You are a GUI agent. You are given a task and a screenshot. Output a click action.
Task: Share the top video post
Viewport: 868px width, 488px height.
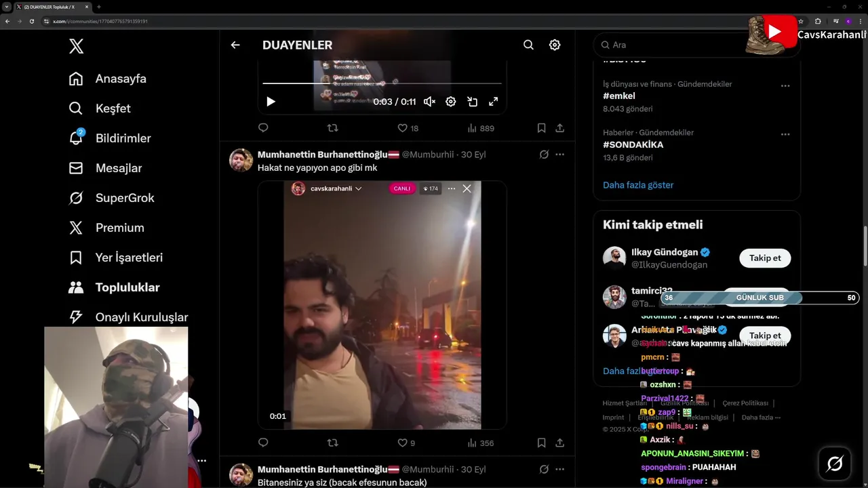point(559,128)
